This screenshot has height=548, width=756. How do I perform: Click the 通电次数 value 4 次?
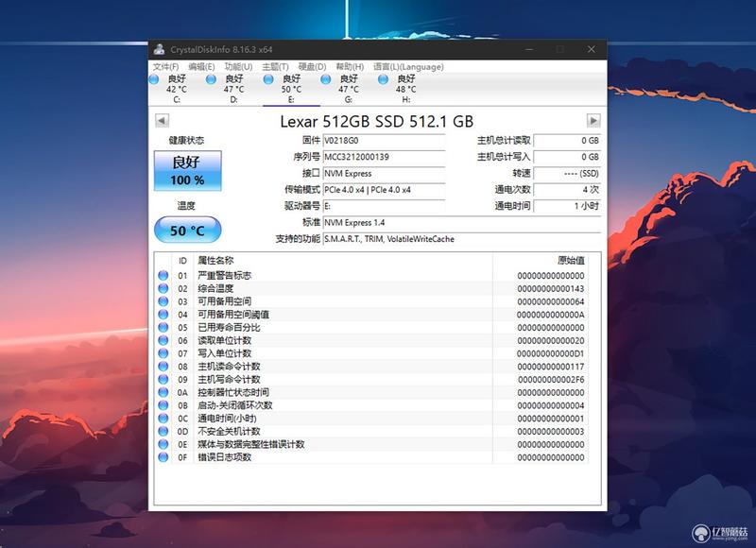(567, 190)
